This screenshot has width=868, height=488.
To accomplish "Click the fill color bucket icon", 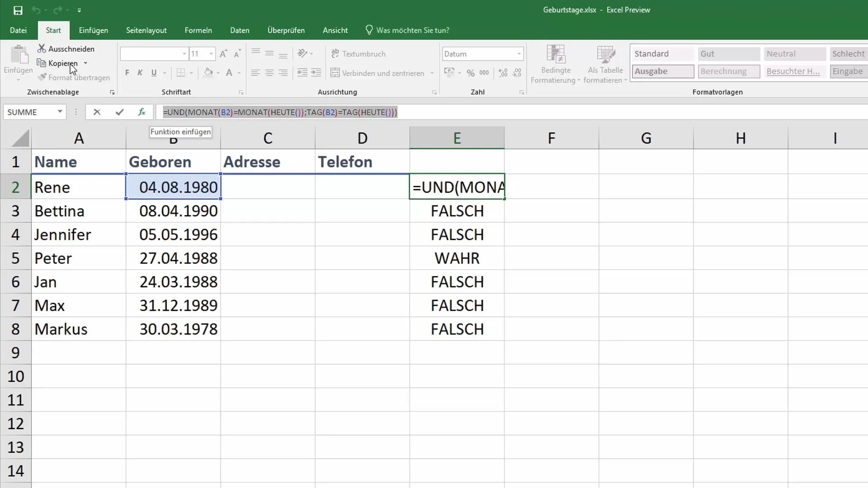I will tap(208, 73).
